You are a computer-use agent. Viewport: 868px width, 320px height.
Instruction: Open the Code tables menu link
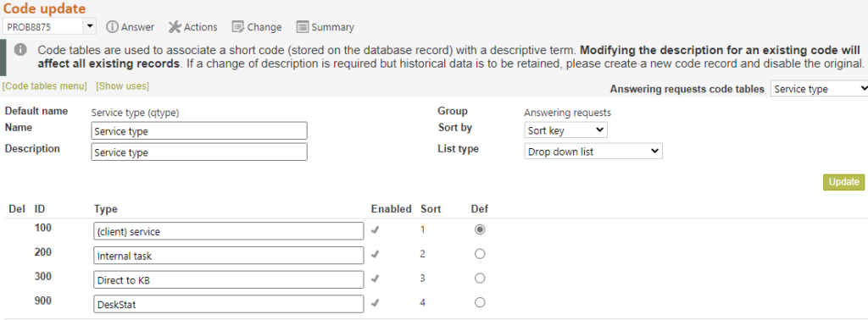pos(45,86)
